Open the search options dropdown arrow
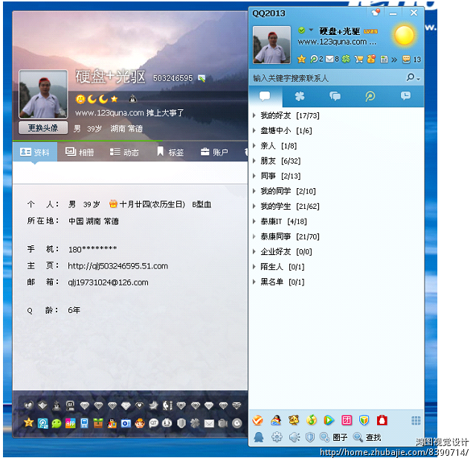Screen dimensions: 476x458 pyautogui.click(x=418, y=80)
